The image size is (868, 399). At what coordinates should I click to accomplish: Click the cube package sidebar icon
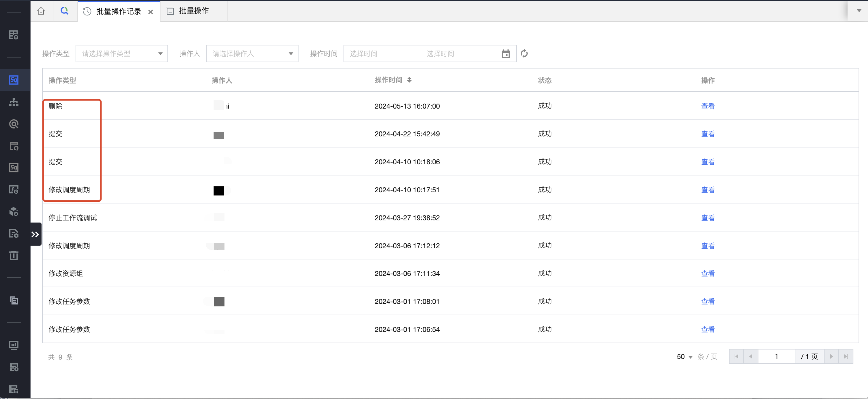(x=14, y=212)
